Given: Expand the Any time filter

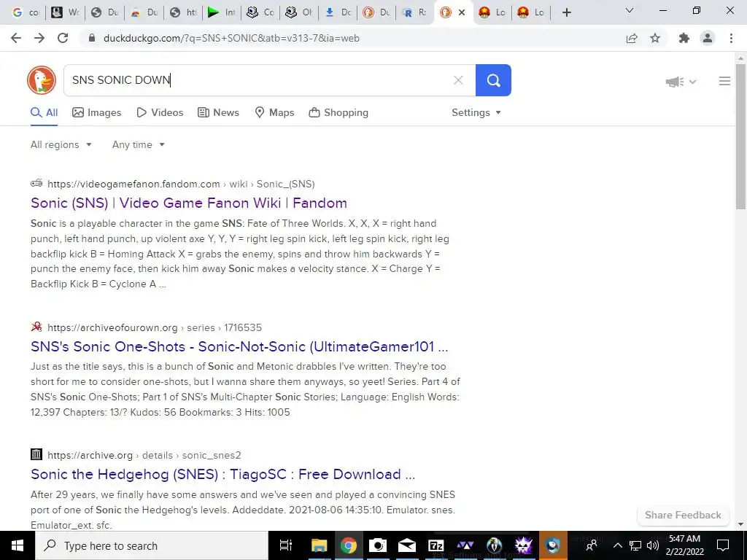Looking at the screenshot, I should click(x=138, y=145).
